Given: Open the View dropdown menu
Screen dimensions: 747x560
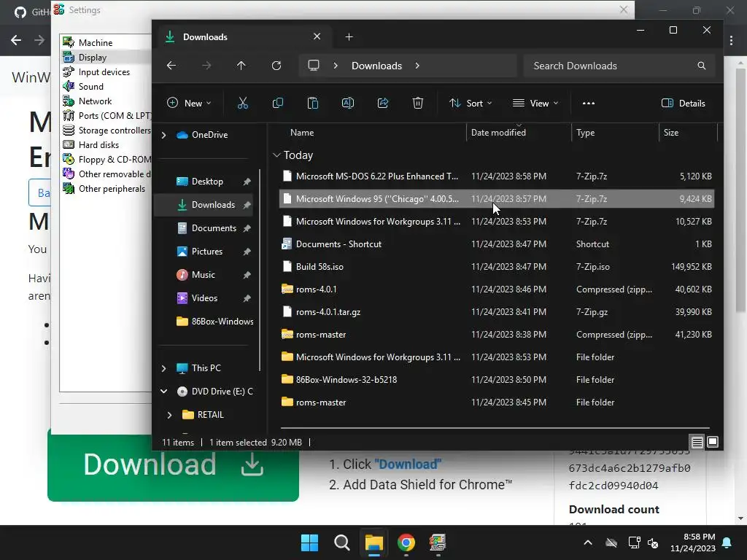Looking at the screenshot, I should click(x=535, y=103).
